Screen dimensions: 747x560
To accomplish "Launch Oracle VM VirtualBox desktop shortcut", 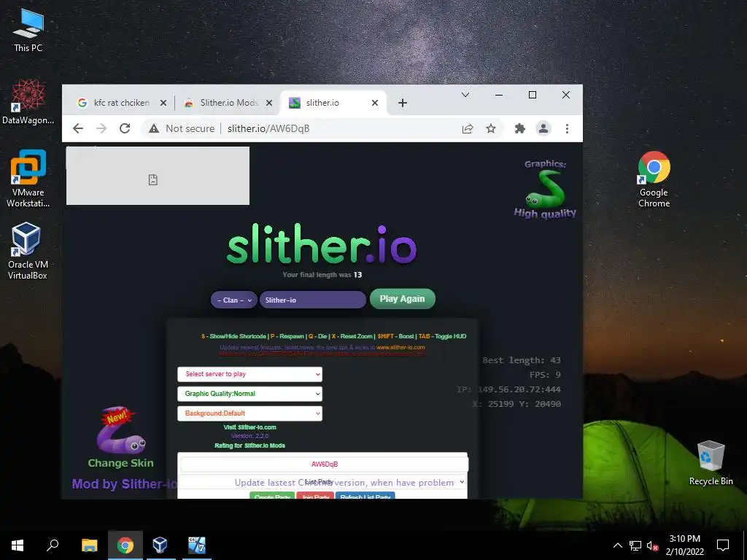I will (x=28, y=251).
